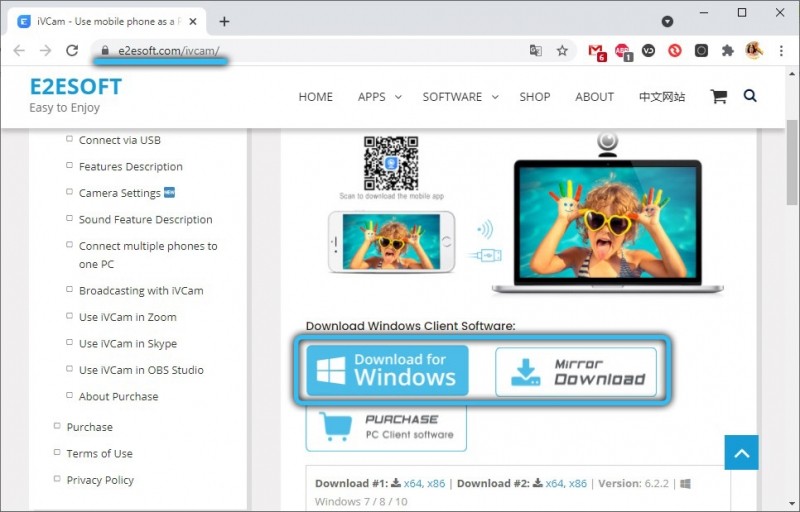Open Connect multiple phones to one PC
This screenshot has width=800, height=512.
tap(148, 255)
